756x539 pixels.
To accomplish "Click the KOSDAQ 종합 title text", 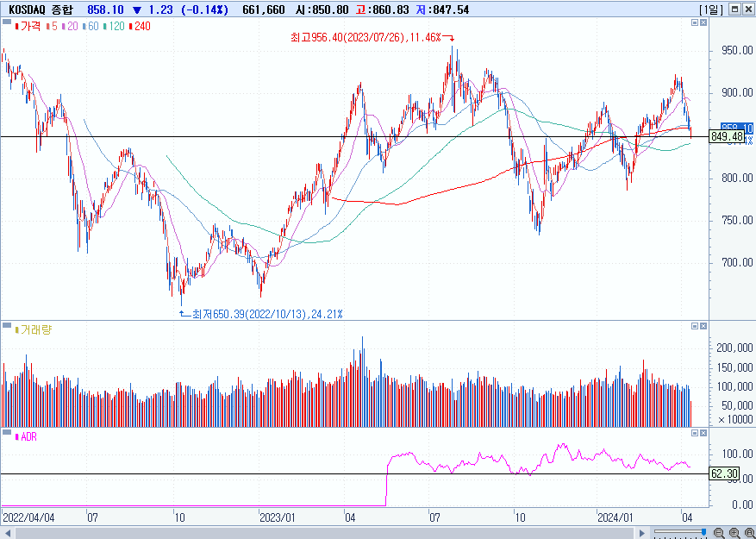I will click(x=41, y=9).
